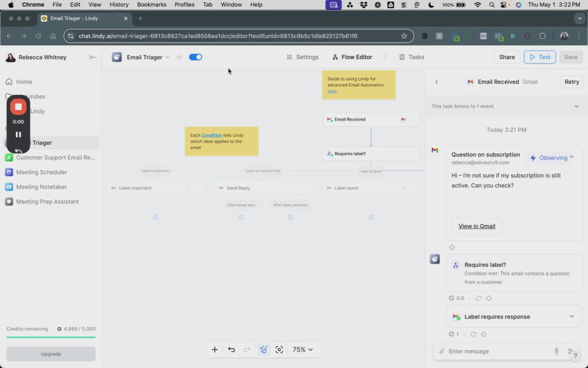Open the help question mark button
588x368 pixels.
pos(575,355)
